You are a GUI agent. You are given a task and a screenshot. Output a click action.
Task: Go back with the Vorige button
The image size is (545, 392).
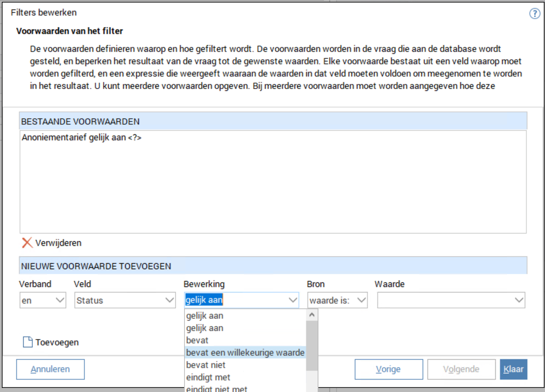[388, 369]
